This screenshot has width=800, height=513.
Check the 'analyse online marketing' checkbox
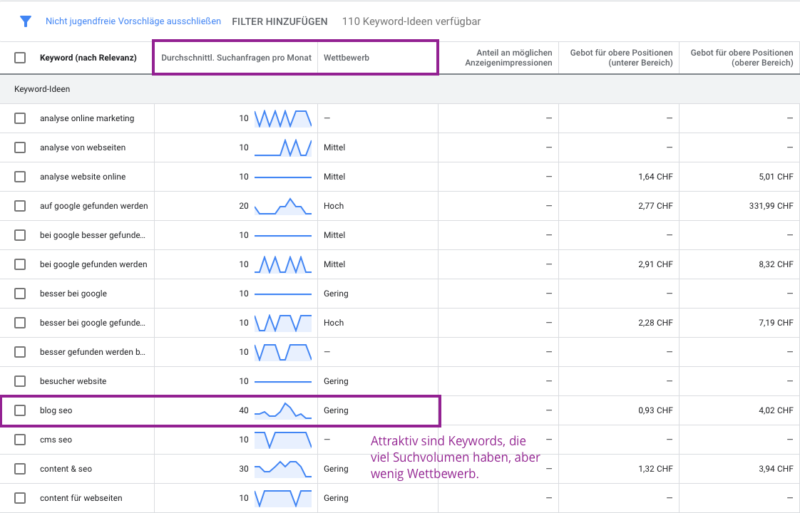point(20,118)
